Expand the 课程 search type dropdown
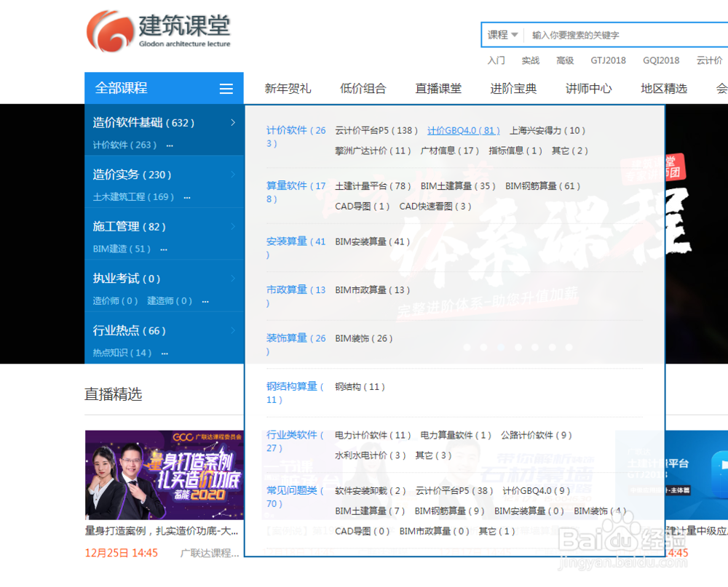The height and width of the screenshot is (587, 728). click(x=502, y=35)
